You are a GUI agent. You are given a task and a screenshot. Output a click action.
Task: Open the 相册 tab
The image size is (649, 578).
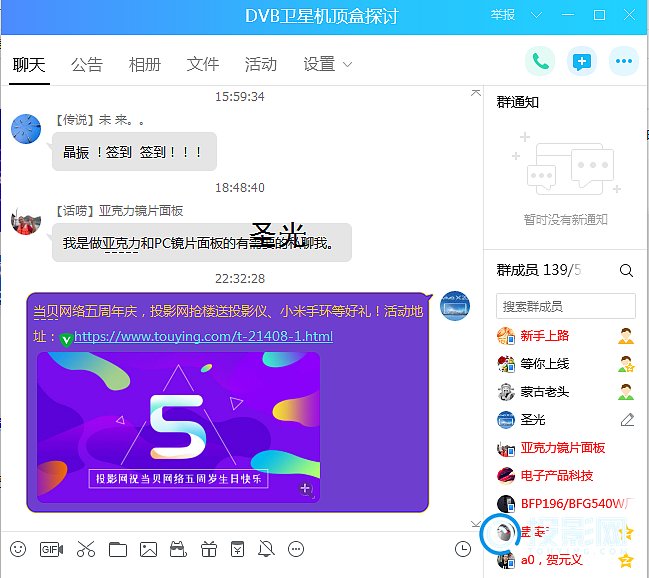(144, 65)
